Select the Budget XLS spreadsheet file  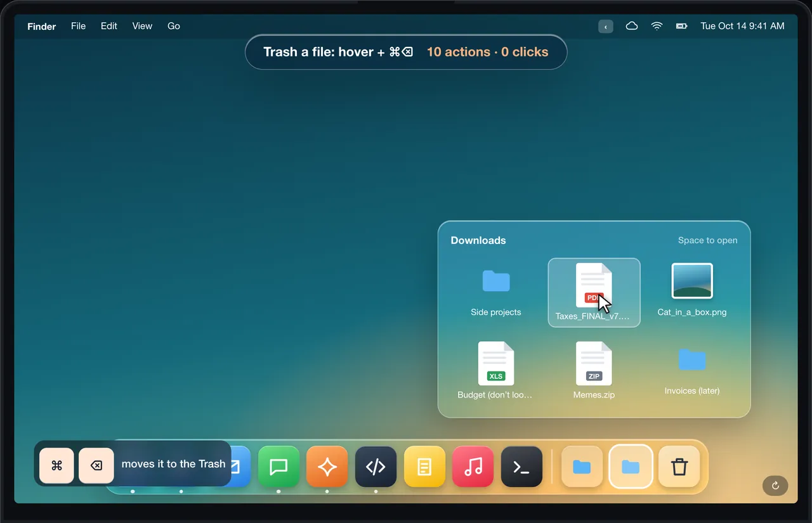tap(496, 371)
